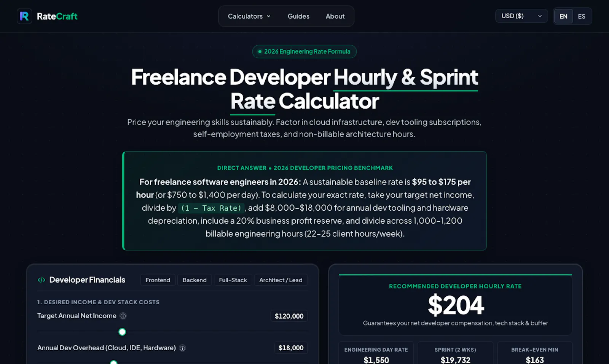Click the $120,000 income input field

(289, 316)
